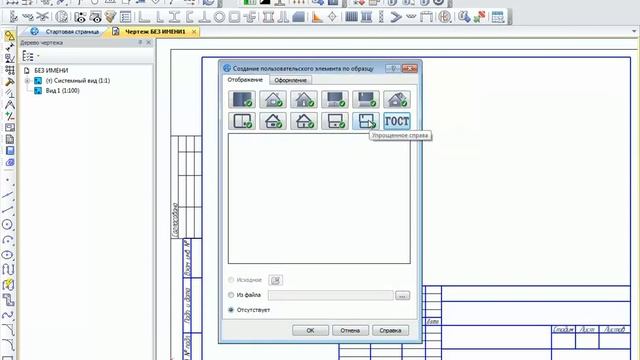Click the scissors toolbar icon
The image size is (640, 360).
[x=42, y=17]
